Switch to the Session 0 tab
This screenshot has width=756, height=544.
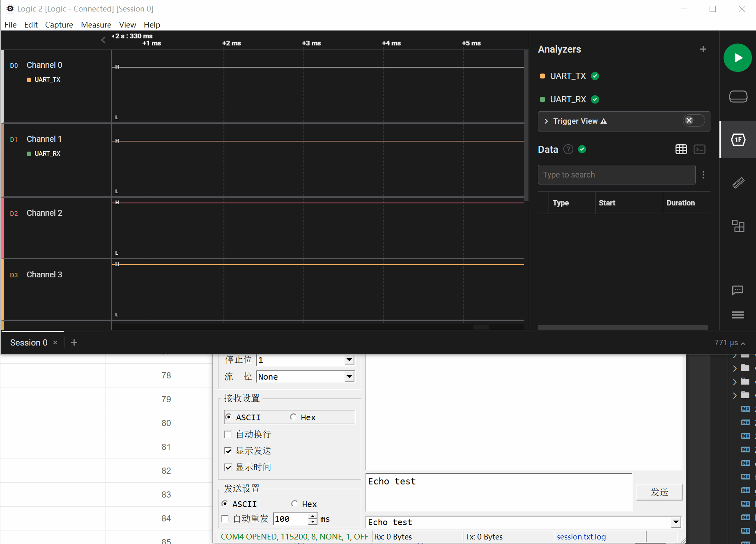tap(29, 343)
